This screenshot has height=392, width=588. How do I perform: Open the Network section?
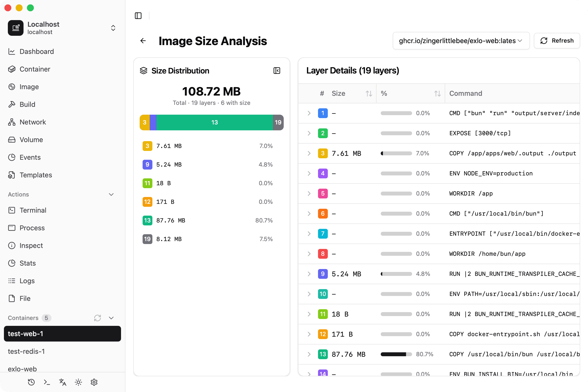(x=33, y=122)
